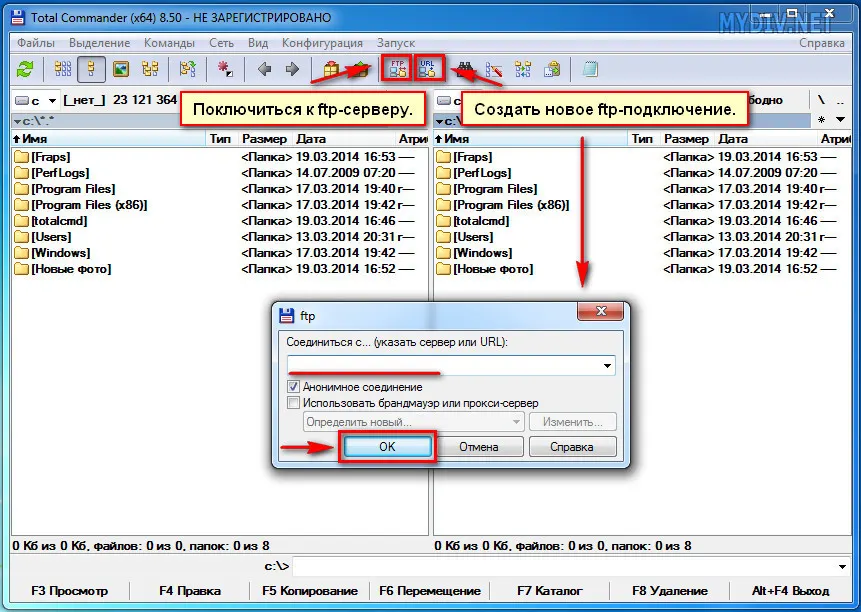Open the Запуск menu
The image size is (861, 612).
coord(395,43)
